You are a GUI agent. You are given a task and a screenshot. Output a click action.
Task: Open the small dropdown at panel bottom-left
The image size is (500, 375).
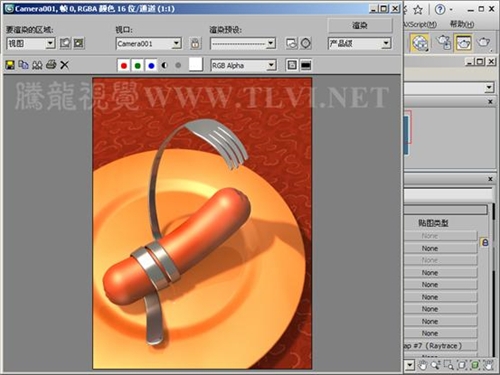point(410,365)
